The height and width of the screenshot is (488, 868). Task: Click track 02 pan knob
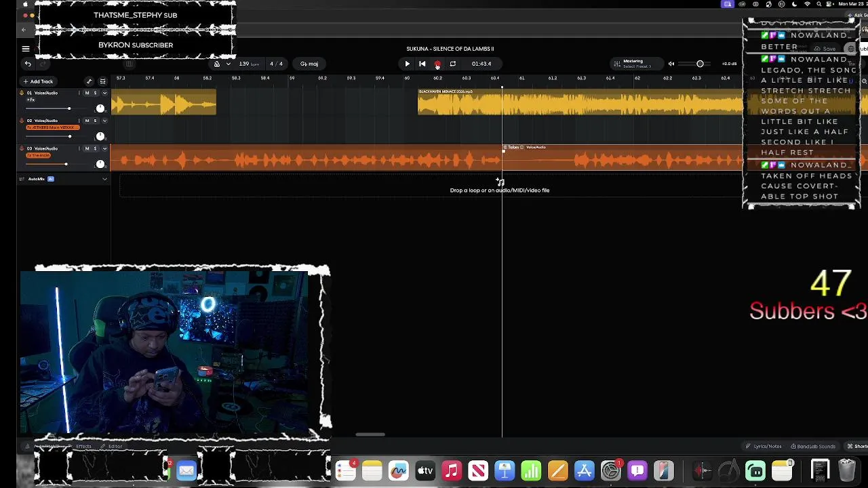[100, 136]
